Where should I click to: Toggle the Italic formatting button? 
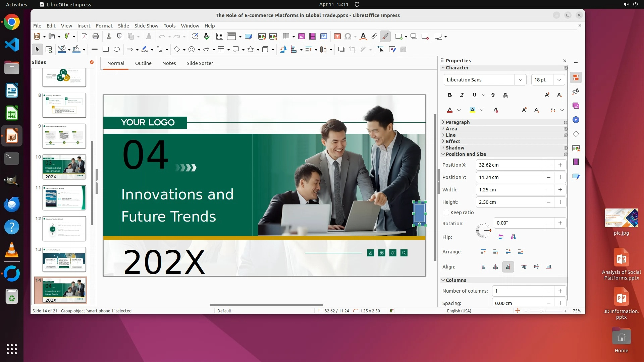[x=462, y=95]
